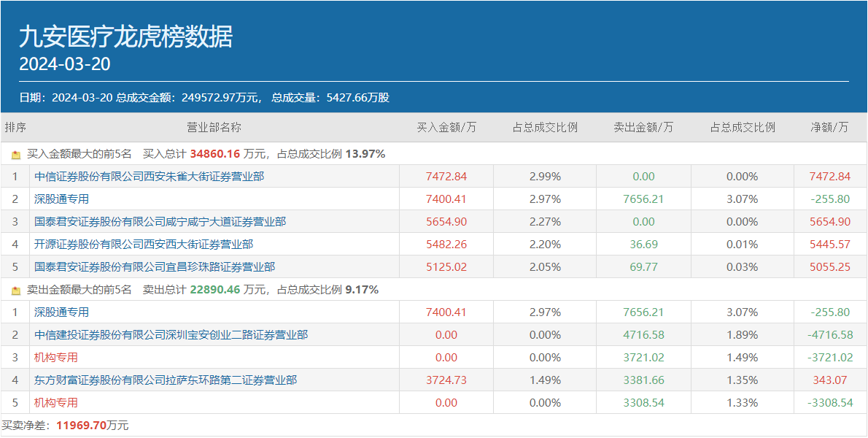The height and width of the screenshot is (438, 868).
Task: Click the 买入金额/万 column header
Action: (x=446, y=127)
